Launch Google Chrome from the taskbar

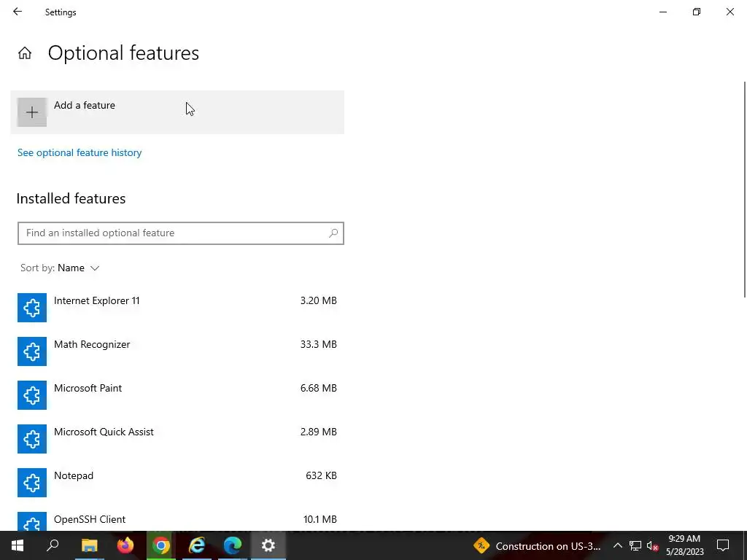[x=161, y=545]
